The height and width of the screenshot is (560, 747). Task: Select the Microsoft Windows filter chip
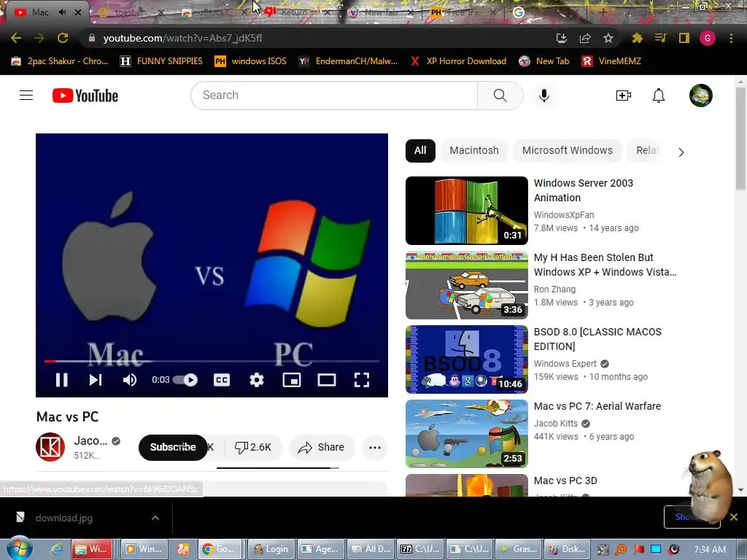click(567, 150)
